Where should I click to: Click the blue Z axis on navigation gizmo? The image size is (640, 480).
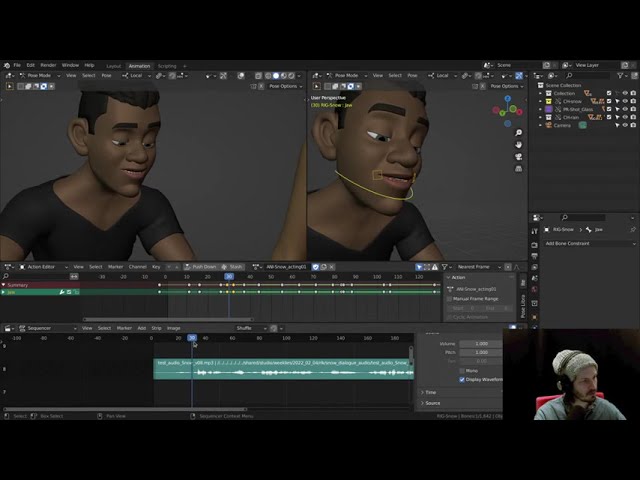[x=508, y=98]
